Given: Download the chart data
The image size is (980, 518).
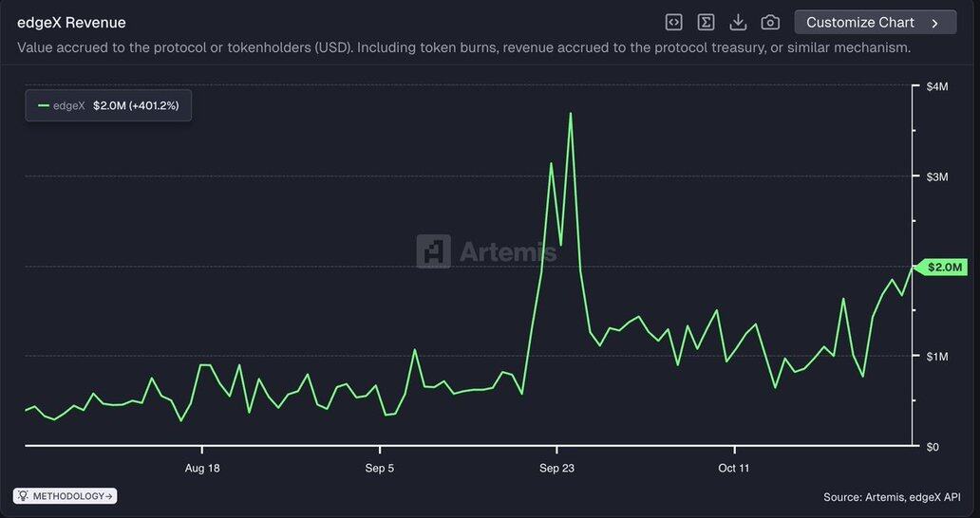Looking at the screenshot, I should (738, 22).
